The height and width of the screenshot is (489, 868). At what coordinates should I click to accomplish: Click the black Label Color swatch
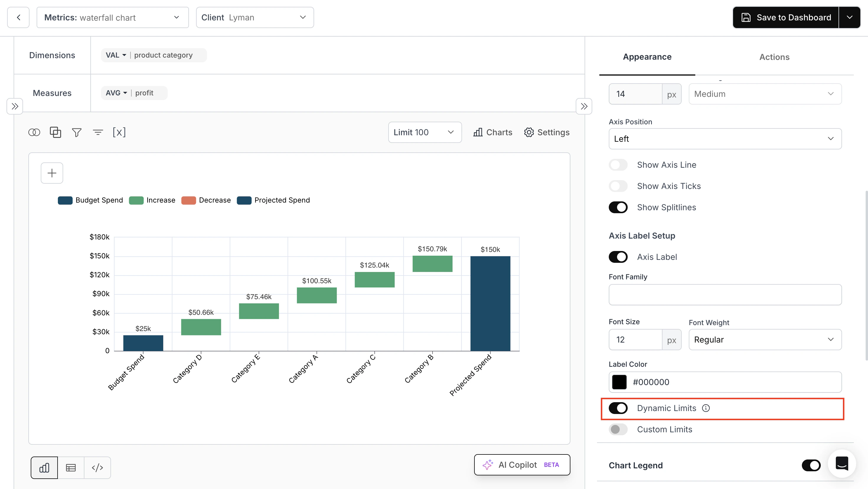619,382
